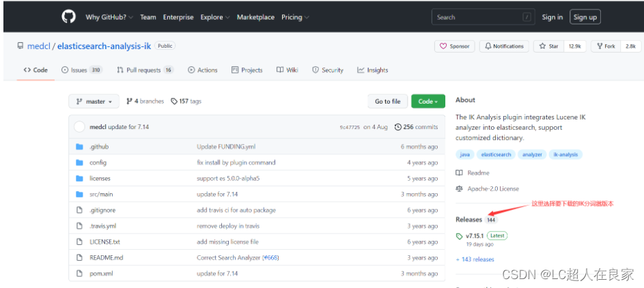Click the Sign up button

585,17
